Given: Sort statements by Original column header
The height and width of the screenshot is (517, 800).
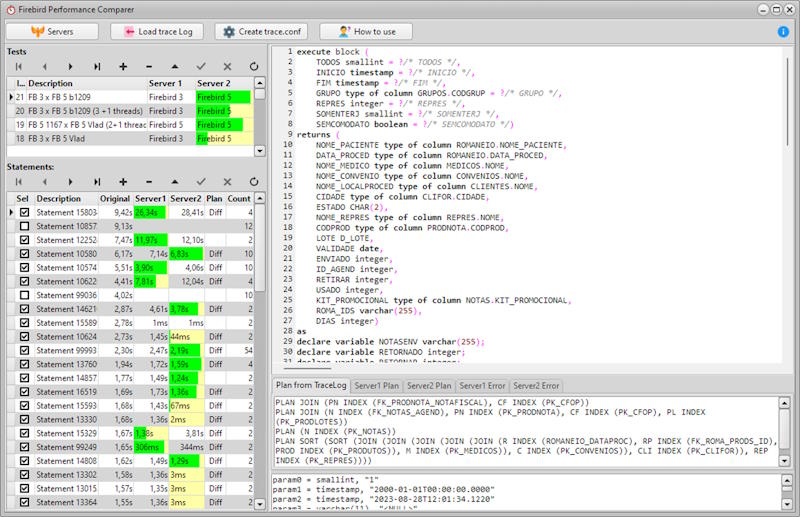Looking at the screenshot, I should [x=114, y=198].
